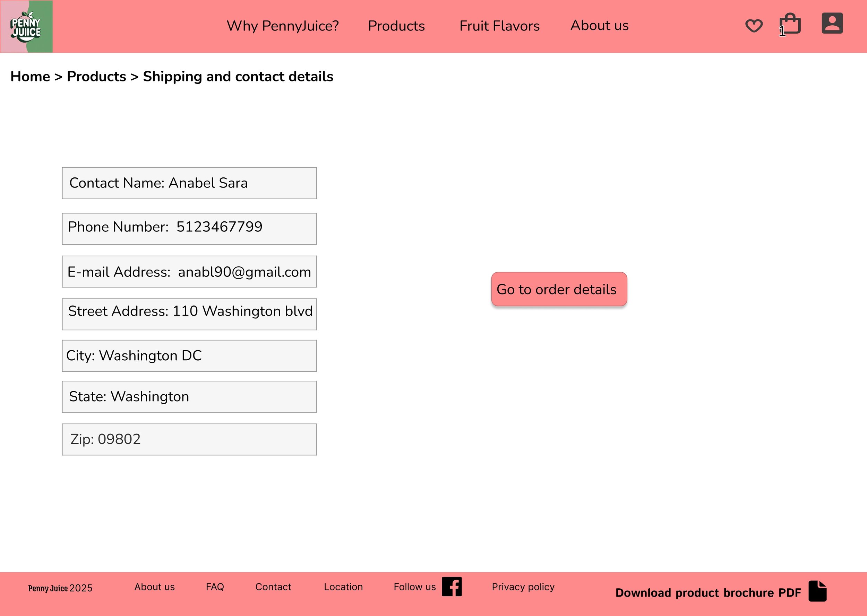Image resolution: width=867 pixels, height=616 pixels.
Task: Go to Products in top navigation
Action: pyautogui.click(x=396, y=26)
